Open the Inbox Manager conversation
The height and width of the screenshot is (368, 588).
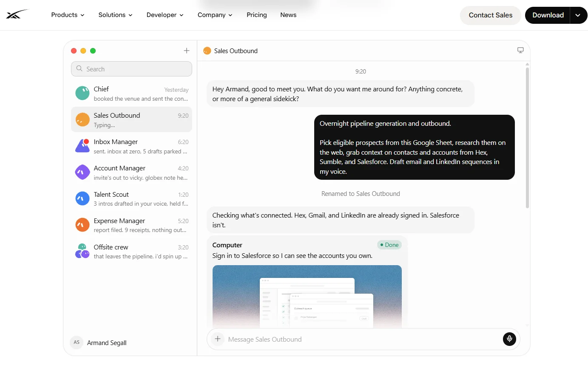pyautogui.click(x=131, y=146)
